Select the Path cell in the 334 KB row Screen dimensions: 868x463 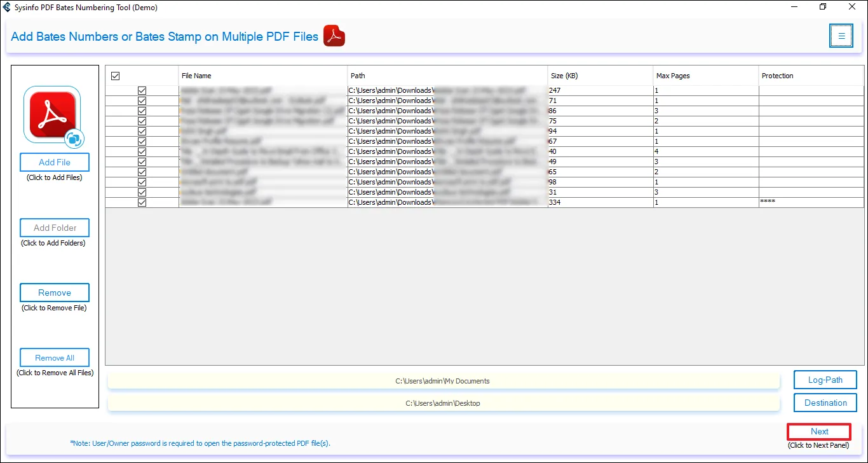(447, 203)
